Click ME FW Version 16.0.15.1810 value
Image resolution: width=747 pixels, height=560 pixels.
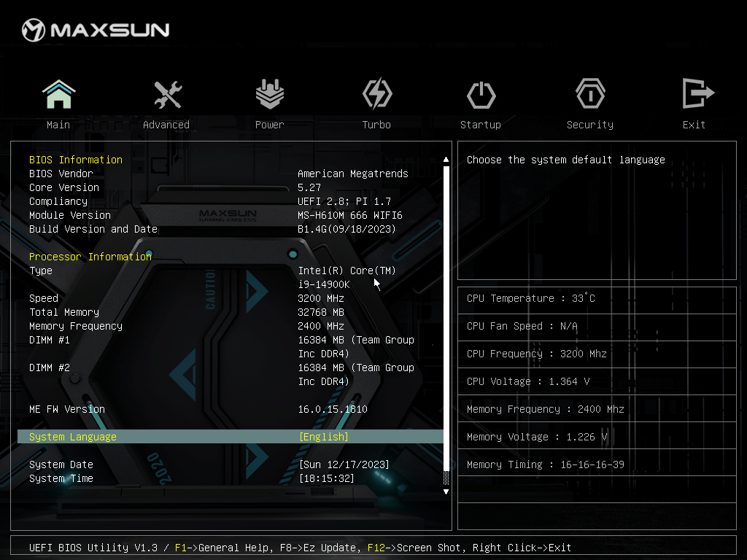pos(333,409)
